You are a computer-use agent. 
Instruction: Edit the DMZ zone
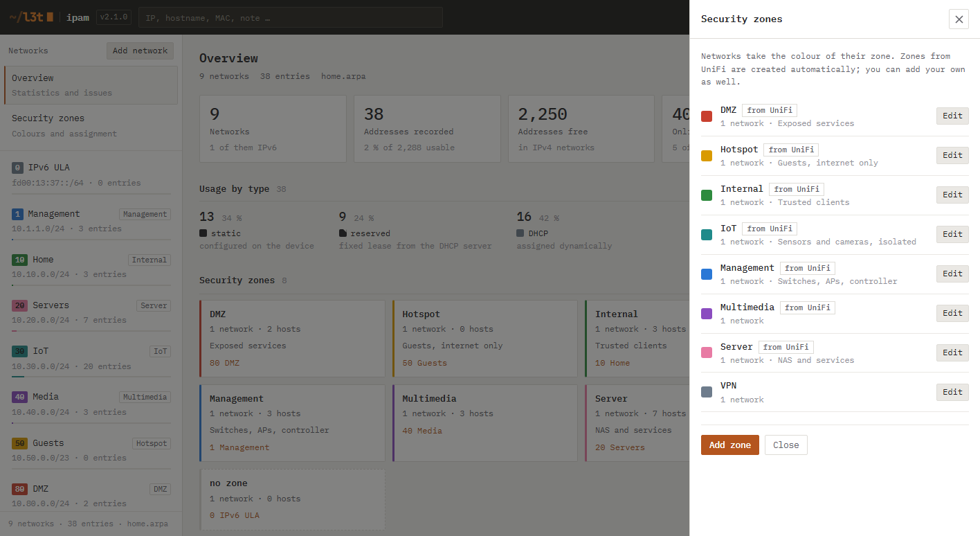tap(952, 116)
